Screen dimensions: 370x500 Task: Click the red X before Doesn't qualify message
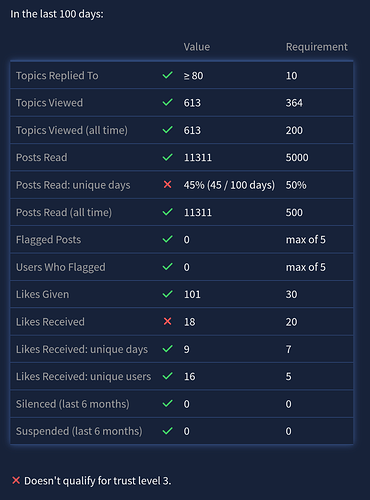click(x=16, y=480)
